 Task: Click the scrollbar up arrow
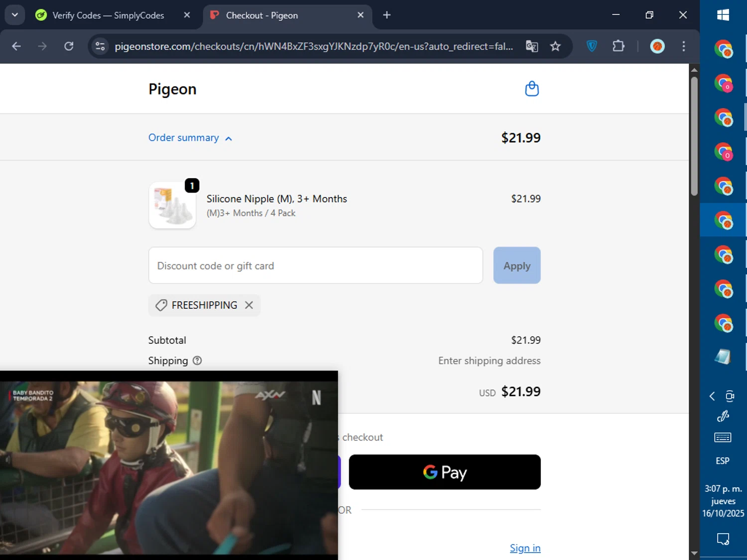click(694, 70)
